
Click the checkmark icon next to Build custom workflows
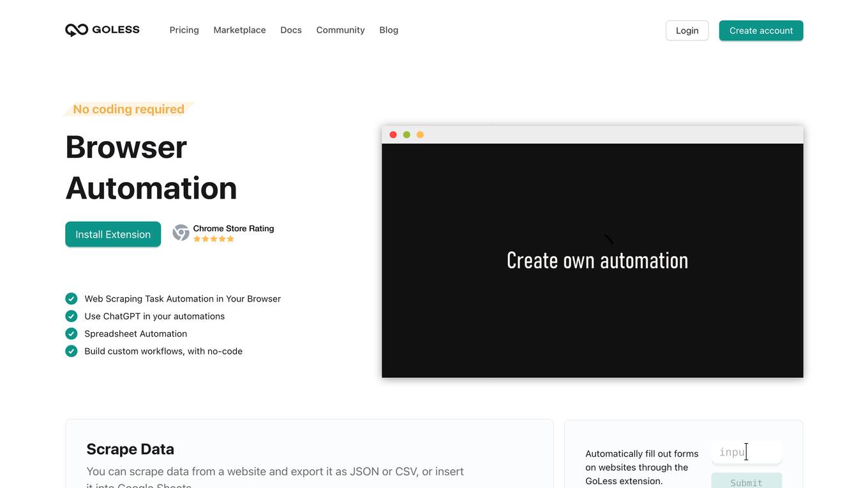71,351
